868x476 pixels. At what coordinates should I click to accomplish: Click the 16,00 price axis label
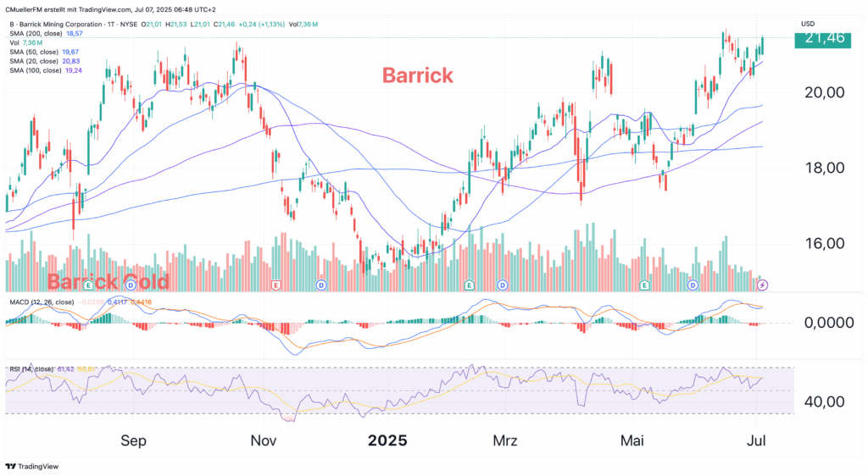tap(824, 244)
